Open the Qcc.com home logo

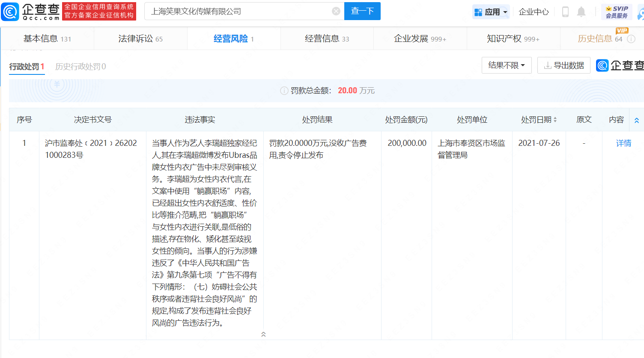[30, 12]
